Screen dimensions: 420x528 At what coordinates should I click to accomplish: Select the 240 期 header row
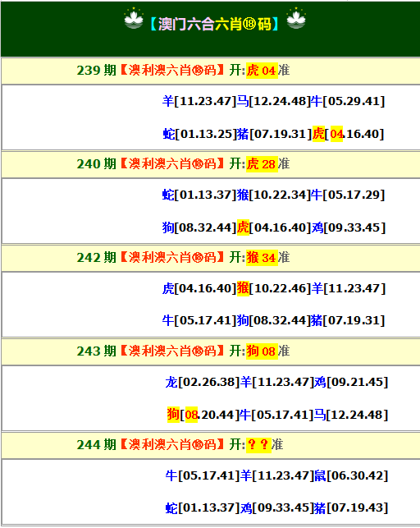point(211,164)
